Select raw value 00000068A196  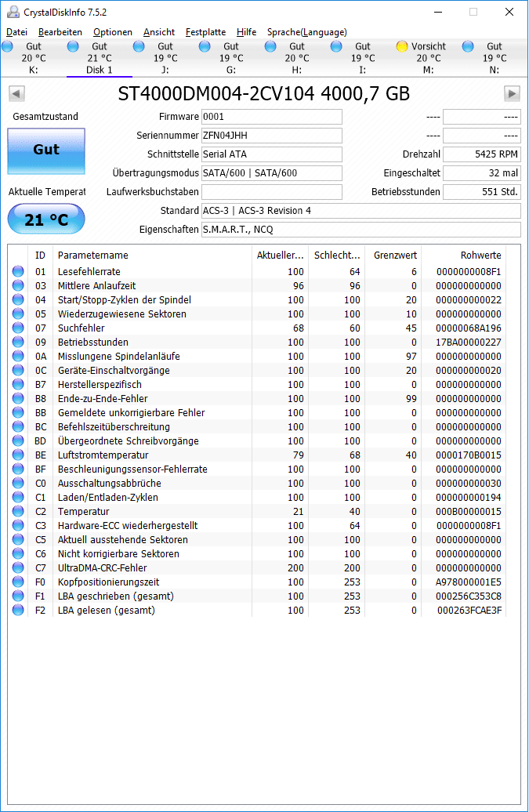click(469, 328)
